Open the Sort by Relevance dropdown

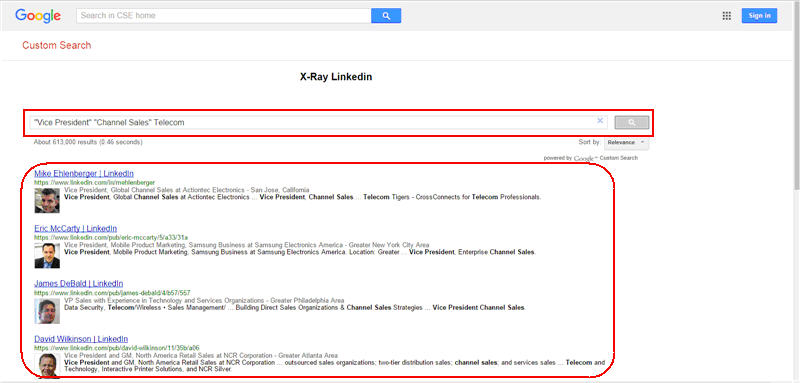[x=627, y=143]
